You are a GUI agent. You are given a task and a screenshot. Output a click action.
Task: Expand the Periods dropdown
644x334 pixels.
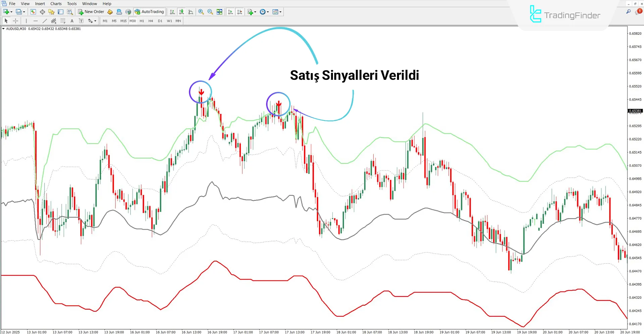pos(264,12)
